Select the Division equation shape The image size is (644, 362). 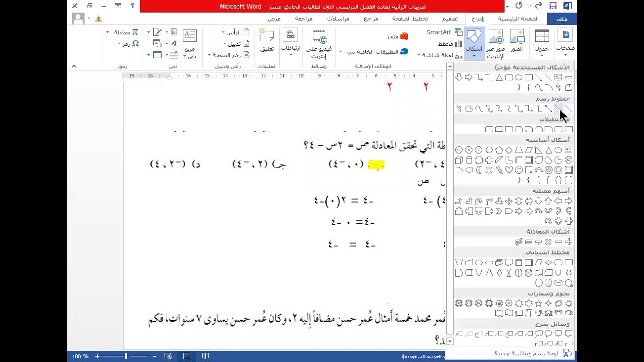point(538,242)
